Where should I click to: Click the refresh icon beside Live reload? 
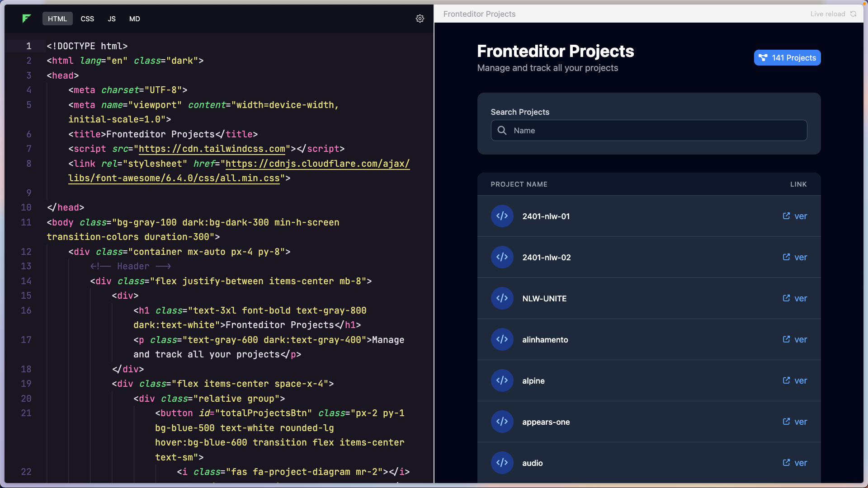tap(854, 14)
